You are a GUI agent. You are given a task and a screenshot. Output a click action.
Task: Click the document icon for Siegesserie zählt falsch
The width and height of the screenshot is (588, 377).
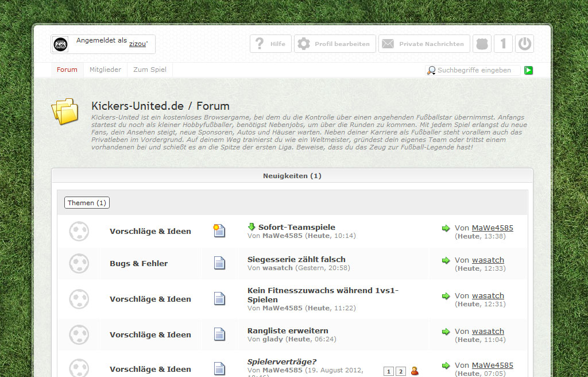point(220,263)
